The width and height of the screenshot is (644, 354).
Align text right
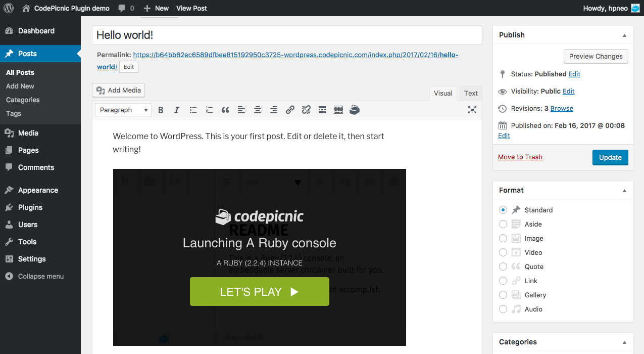[274, 110]
